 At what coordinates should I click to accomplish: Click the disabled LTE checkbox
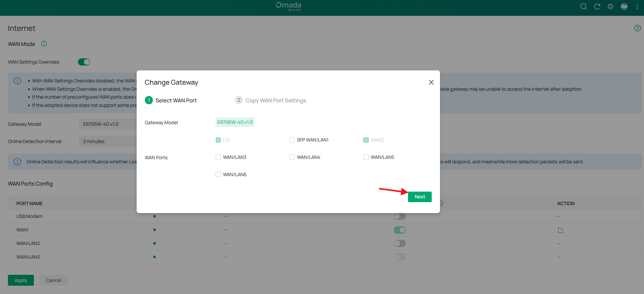pos(218,140)
